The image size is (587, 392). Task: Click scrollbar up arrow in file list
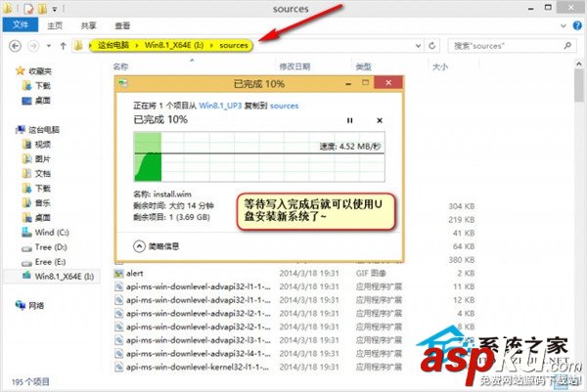(x=579, y=64)
